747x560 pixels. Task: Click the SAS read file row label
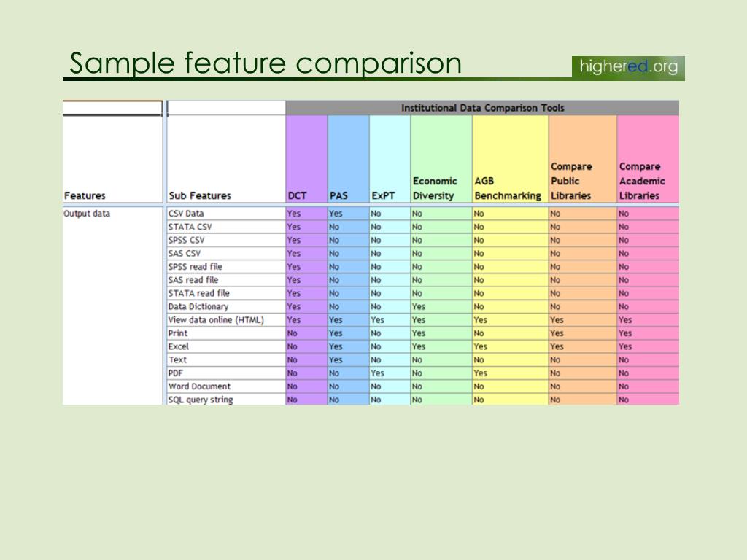click(193, 280)
